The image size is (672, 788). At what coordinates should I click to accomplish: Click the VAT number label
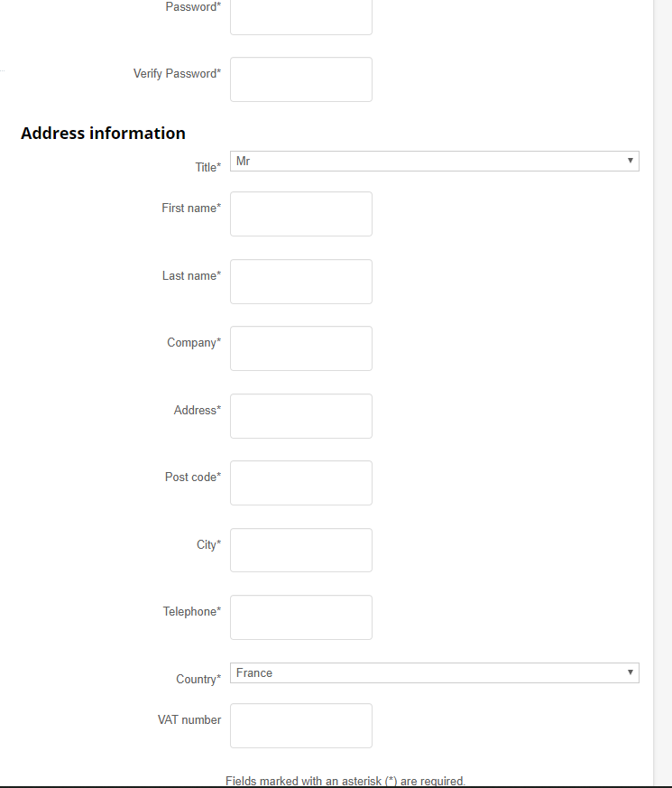189,720
